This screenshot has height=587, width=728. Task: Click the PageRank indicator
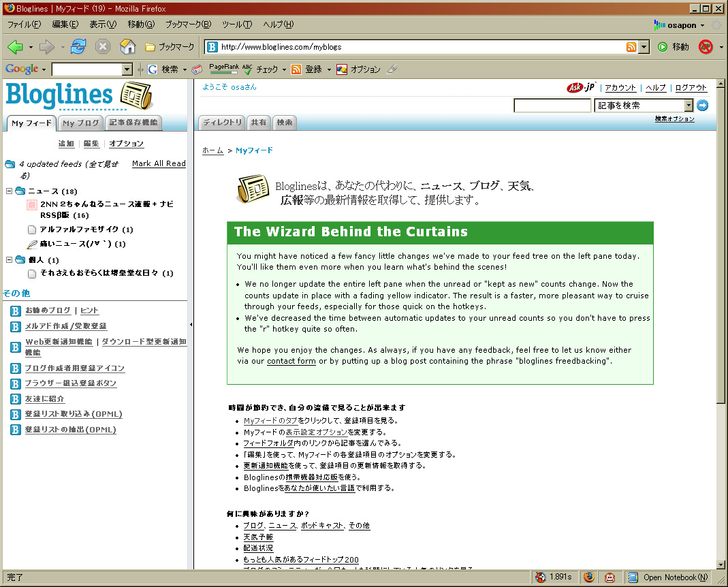(x=224, y=69)
